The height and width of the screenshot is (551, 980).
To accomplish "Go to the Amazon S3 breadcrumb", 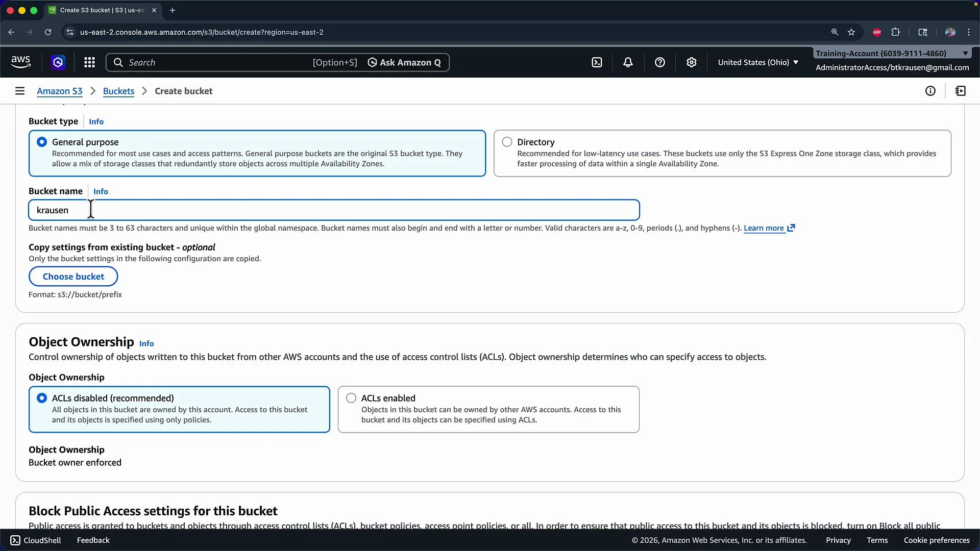I will (59, 91).
